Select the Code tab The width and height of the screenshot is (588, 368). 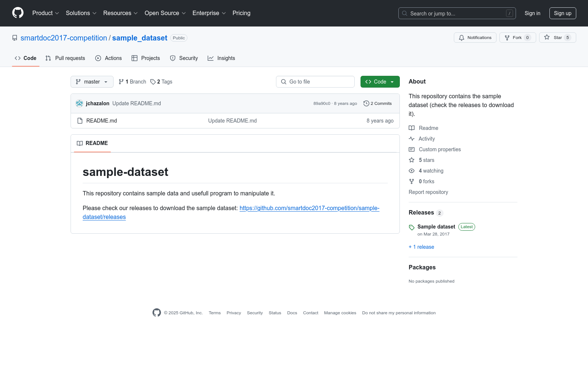[26, 58]
